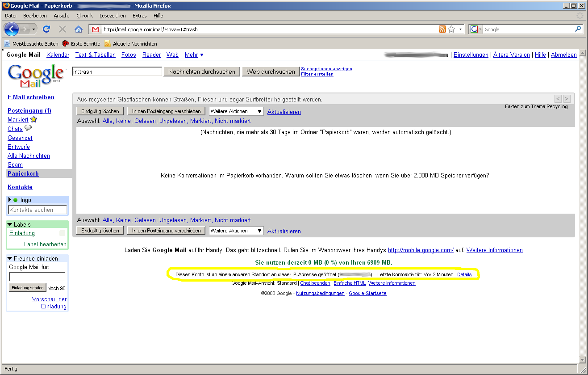Click the Einladung label color box
Screen dimensions: 588x375
point(62,233)
